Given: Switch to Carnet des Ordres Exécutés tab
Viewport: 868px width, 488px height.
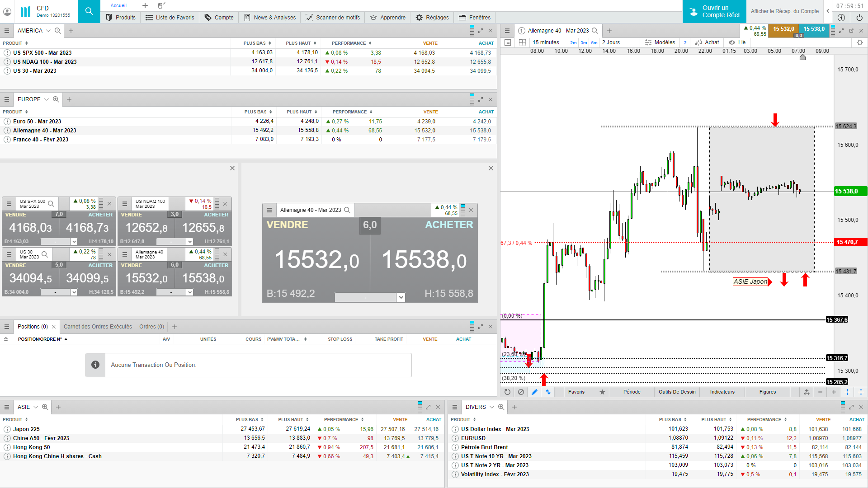Looking at the screenshot, I should click(x=98, y=327).
